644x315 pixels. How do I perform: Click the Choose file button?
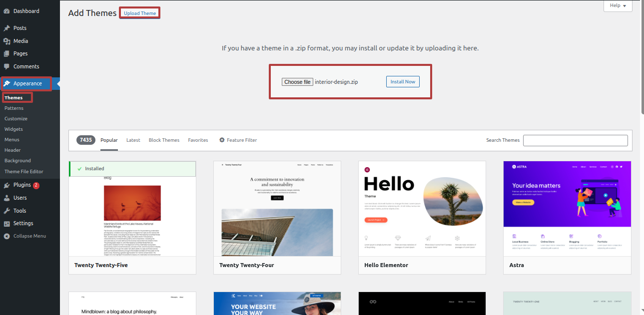tap(298, 82)
